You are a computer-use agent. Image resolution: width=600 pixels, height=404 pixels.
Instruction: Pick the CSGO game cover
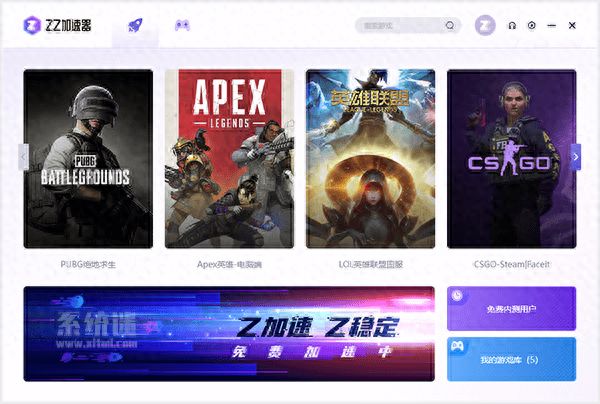click(512, 159)
